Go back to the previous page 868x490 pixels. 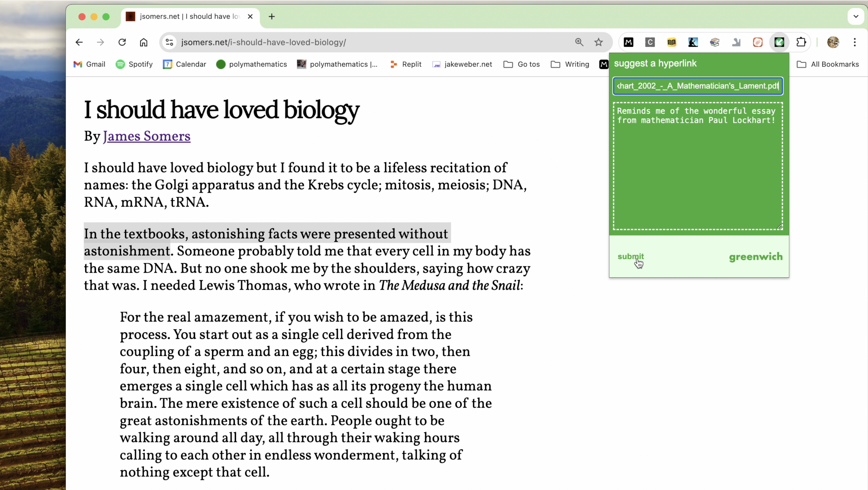click(79, 42)
